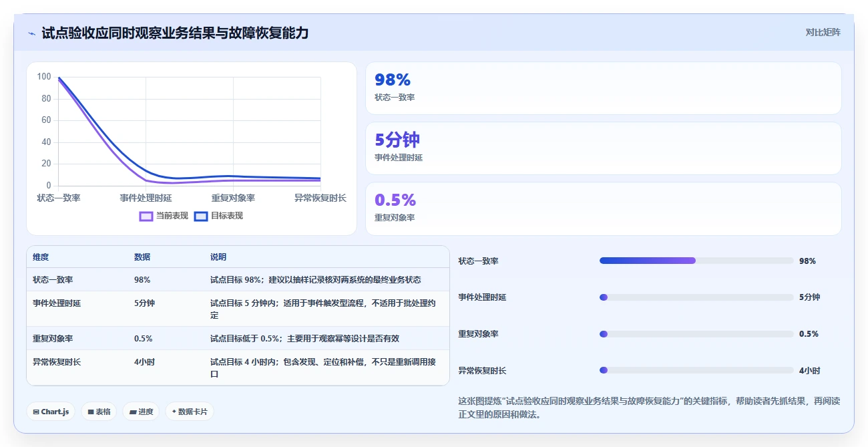The width and height of the screenshot is (868, 447).
Task: Select the Chart.js tag chip
Action: pyautogui.click(x=51, y=412)
